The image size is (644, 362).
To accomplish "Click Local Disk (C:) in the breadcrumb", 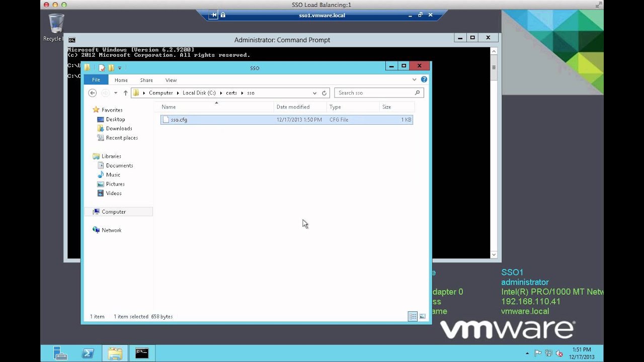I will click(x=199, y=93).
